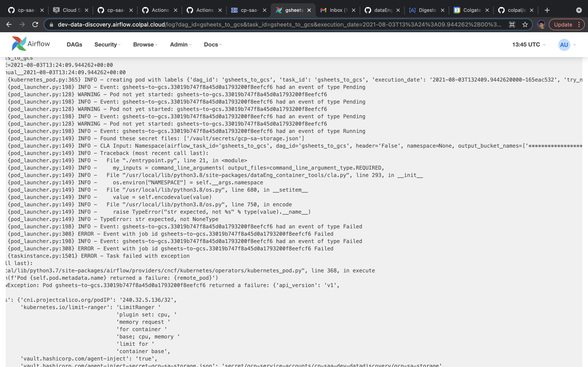Viewport: 588px width, 367px height.
Task: Open new tab with plus icon
Action: [547, 10]
